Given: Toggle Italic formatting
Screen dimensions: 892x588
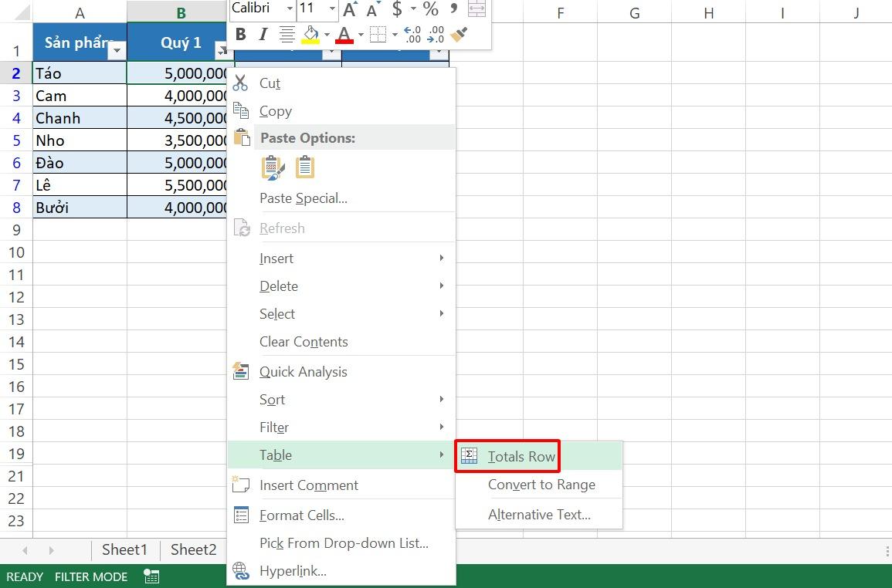Looking at the screenshot, I should [263, 34].
